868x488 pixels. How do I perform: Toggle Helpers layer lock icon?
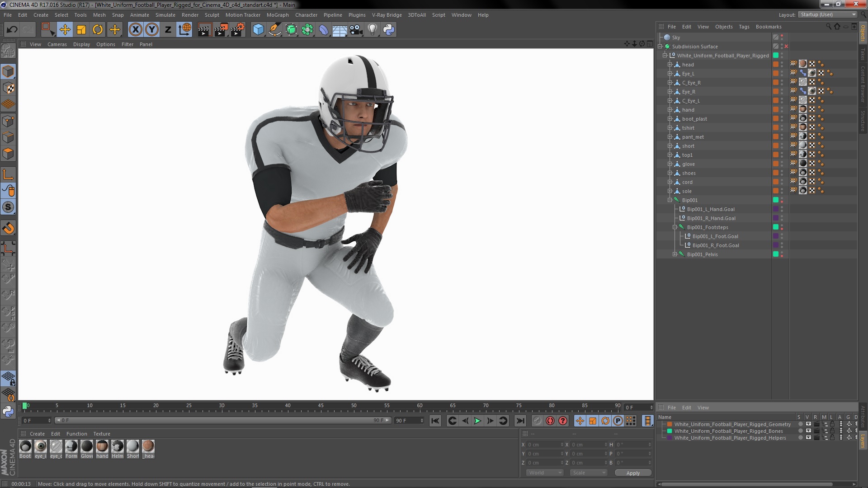pyautogui.click(x=832, y=438)
